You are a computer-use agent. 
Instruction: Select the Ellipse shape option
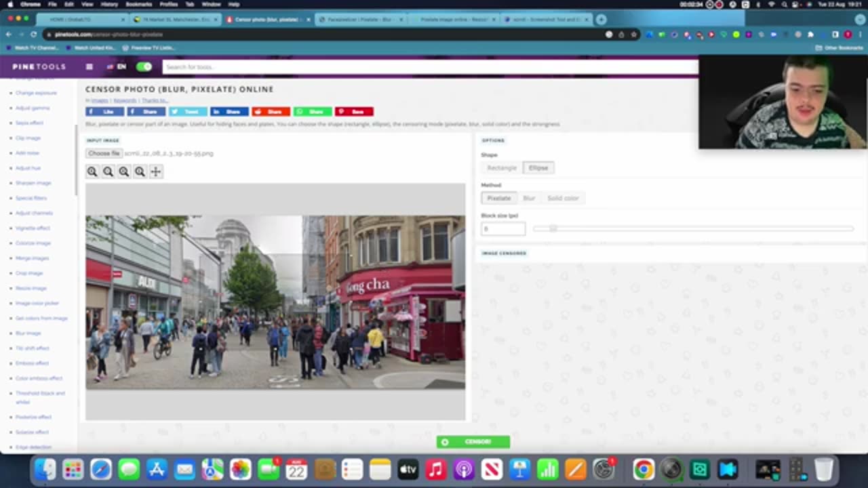538,167
